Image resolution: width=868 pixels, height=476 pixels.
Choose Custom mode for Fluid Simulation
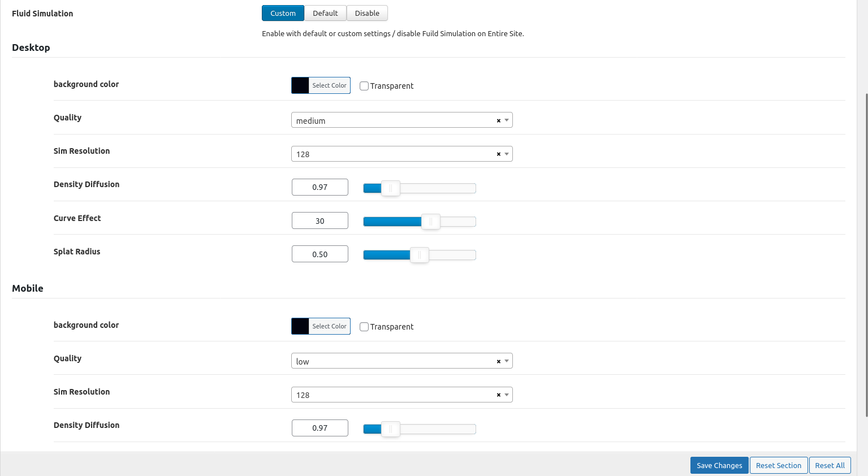(283, 13)
